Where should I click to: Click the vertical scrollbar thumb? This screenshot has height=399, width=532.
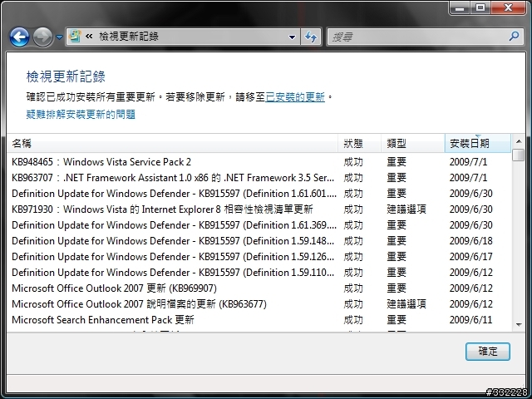pos(519,155)
